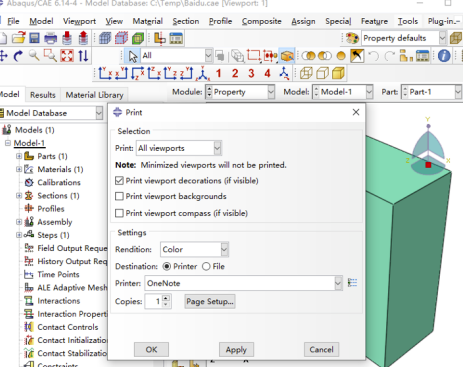
Task: Activate the Rotate view tool
Action: click(x=18, y=56)
